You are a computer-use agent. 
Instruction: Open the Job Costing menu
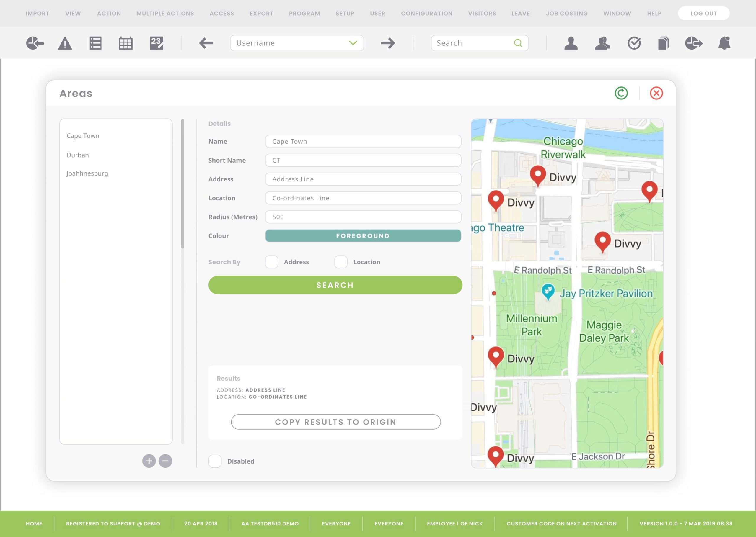[x=566, y=14]
